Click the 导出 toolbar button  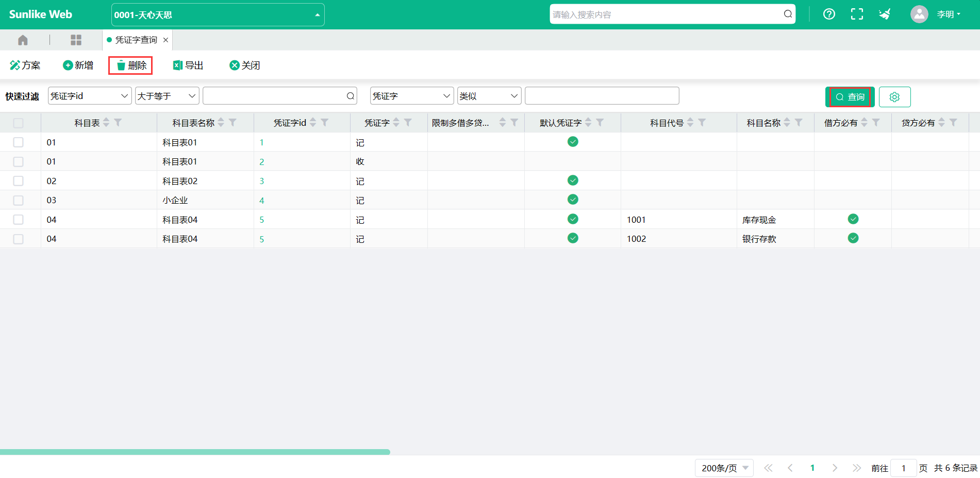click(188, 65)
